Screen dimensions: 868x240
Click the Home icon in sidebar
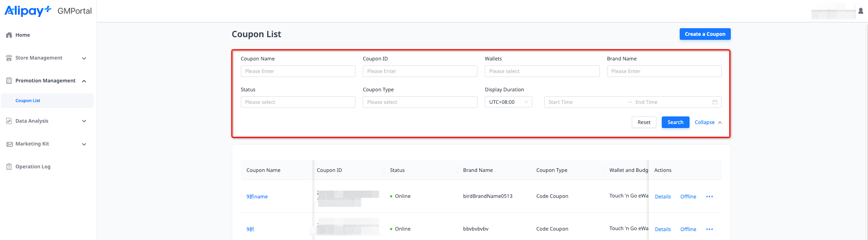click(x=9, y=35)
